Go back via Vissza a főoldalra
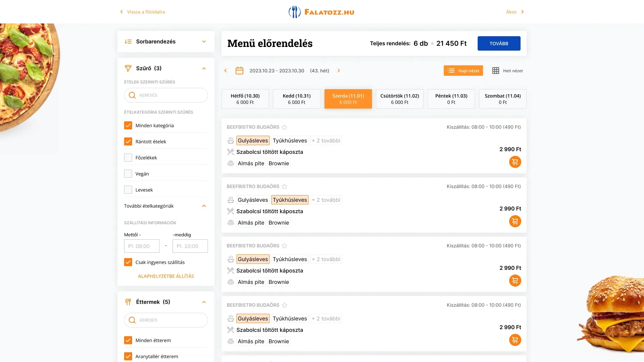 [x=143, y=12]
